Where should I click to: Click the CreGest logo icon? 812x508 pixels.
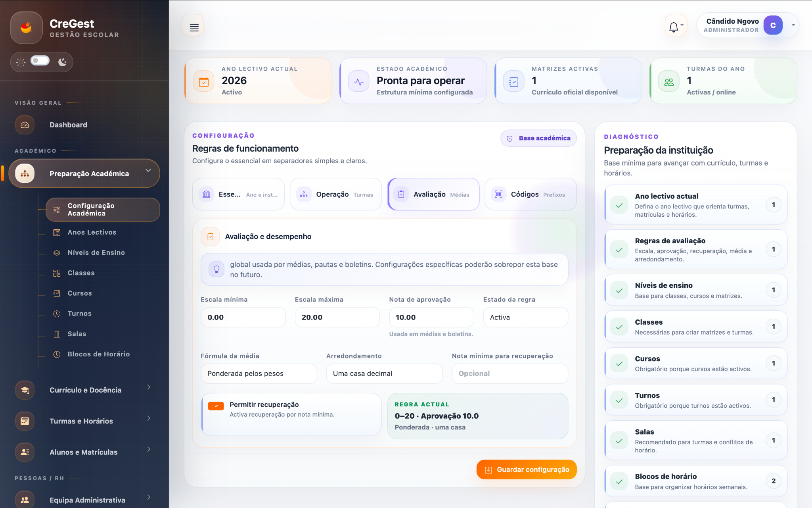click(x=26, y=27)
